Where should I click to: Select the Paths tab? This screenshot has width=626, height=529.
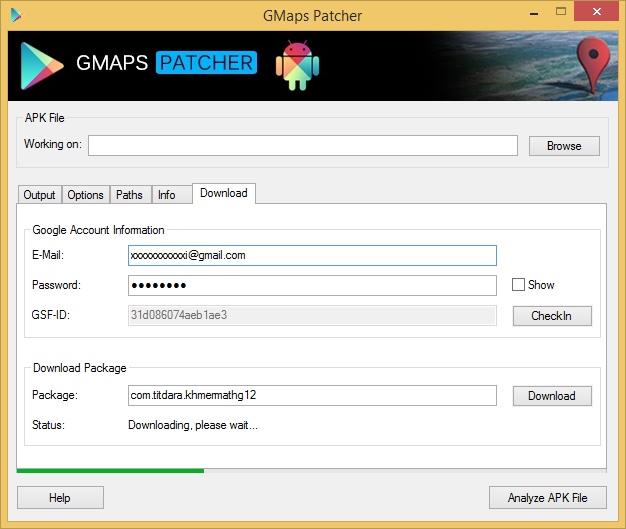coord(129,195)
